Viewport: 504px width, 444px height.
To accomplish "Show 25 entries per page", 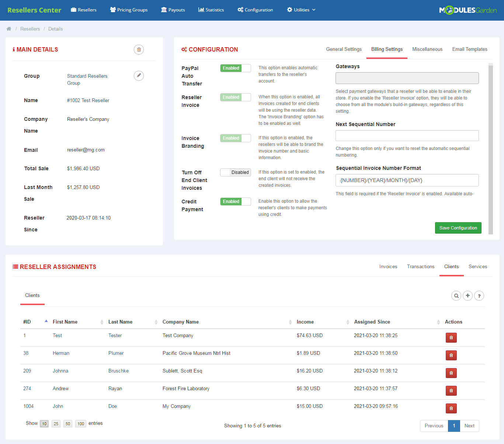I will pyautogui.click(x=56, y=424).
